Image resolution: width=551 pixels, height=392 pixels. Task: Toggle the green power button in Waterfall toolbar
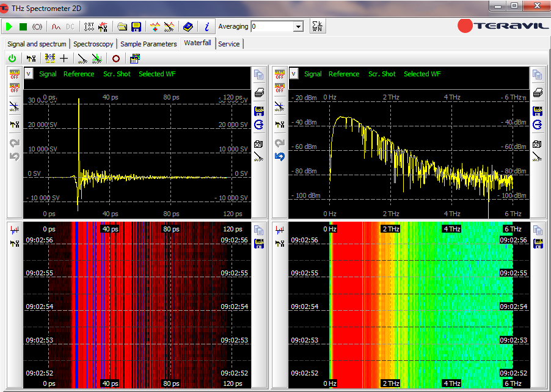coord(12,59)
